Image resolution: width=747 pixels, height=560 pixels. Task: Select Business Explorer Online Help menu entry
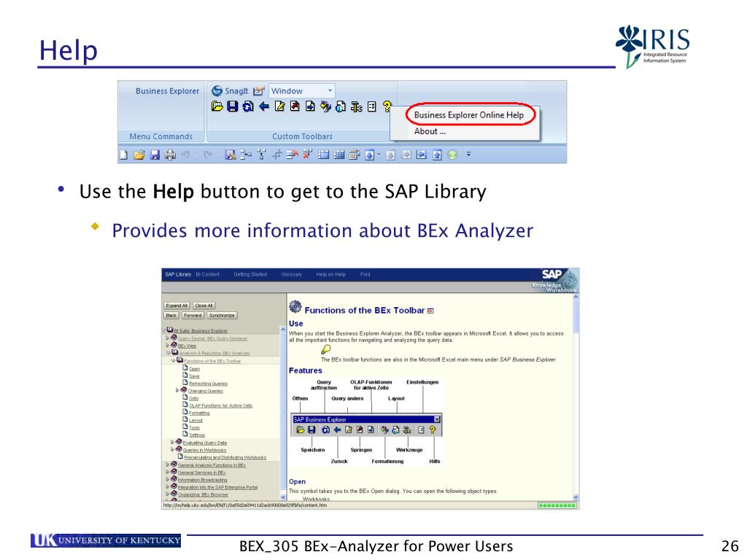tap(469, 114)
